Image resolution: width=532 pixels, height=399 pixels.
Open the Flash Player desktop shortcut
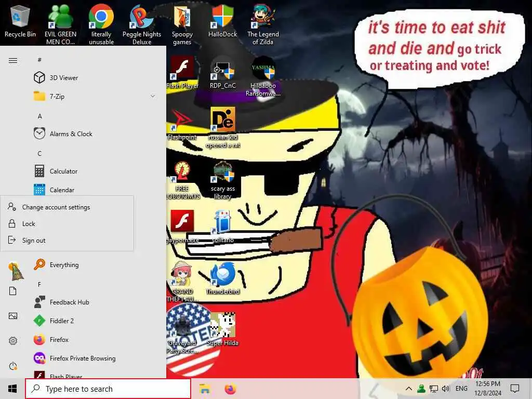(x=182, y=72)
